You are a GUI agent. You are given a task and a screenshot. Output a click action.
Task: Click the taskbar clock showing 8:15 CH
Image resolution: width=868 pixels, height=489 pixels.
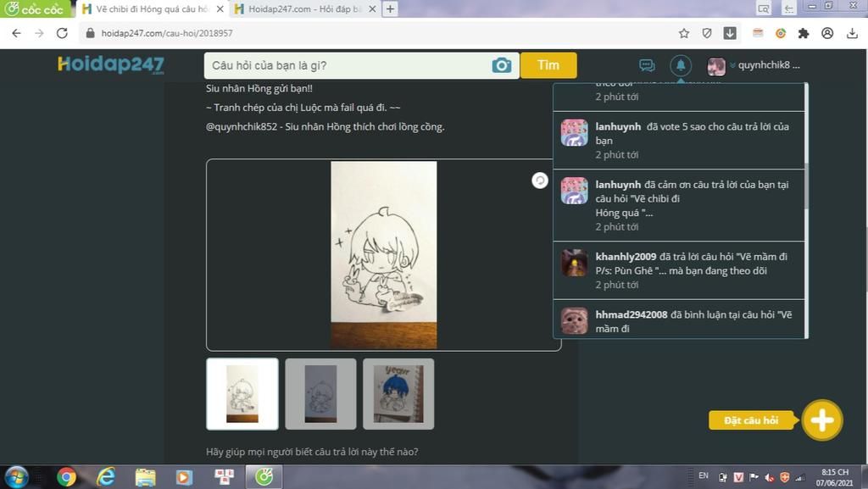click(834, 477)
